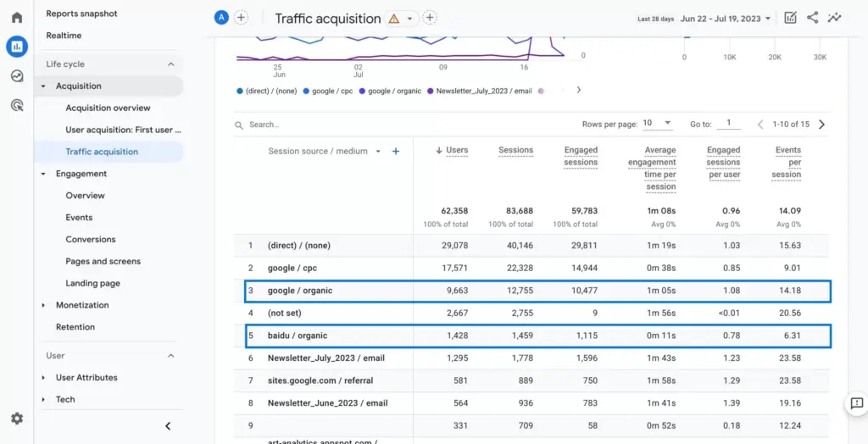The width and height of the screenshot is (868, 444).
Task: Open the Advertising cursor icon
Action: (17, 105)
